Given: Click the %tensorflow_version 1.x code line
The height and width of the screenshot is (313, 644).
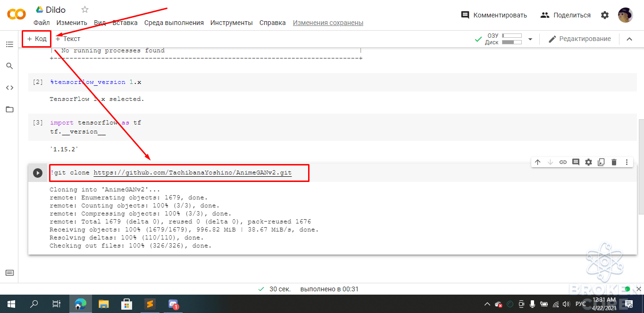Looking at the screenshot, I should tap(96, 82).
